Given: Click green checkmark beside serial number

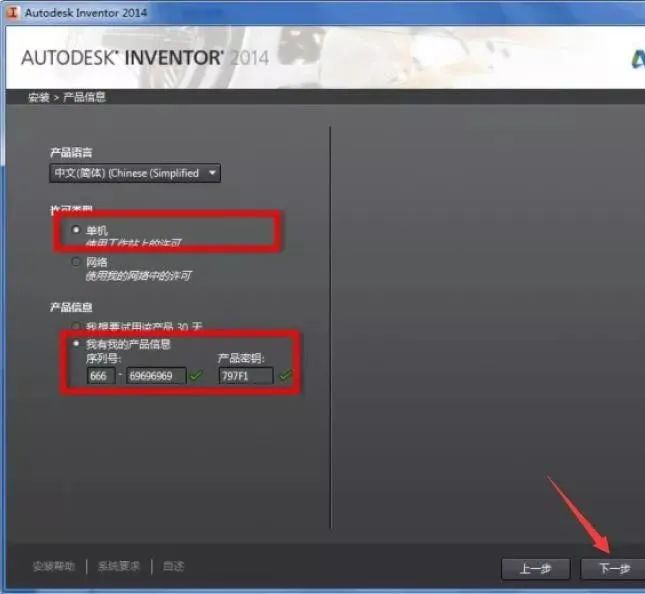Looking at the screenshot, I should point(196,375).
